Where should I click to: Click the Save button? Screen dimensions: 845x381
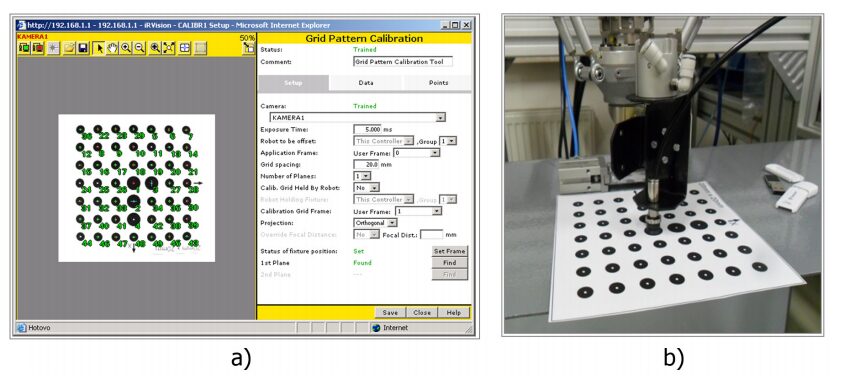pyautogui.click(x=390, y=313)
